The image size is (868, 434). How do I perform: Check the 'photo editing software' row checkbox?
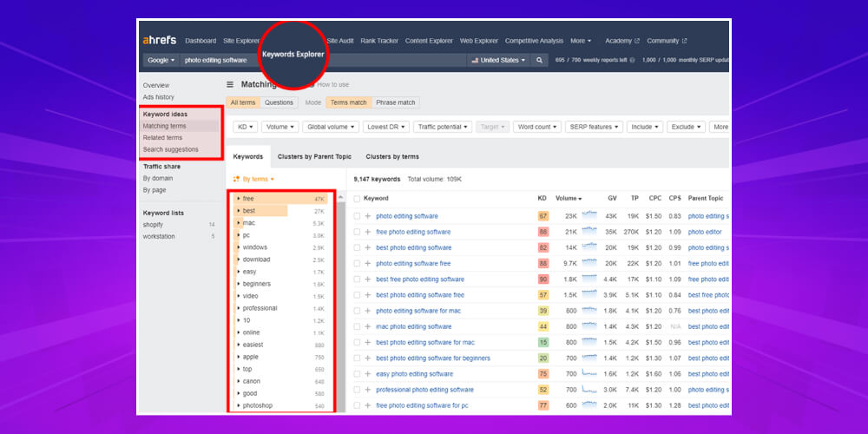click(357, 216)
